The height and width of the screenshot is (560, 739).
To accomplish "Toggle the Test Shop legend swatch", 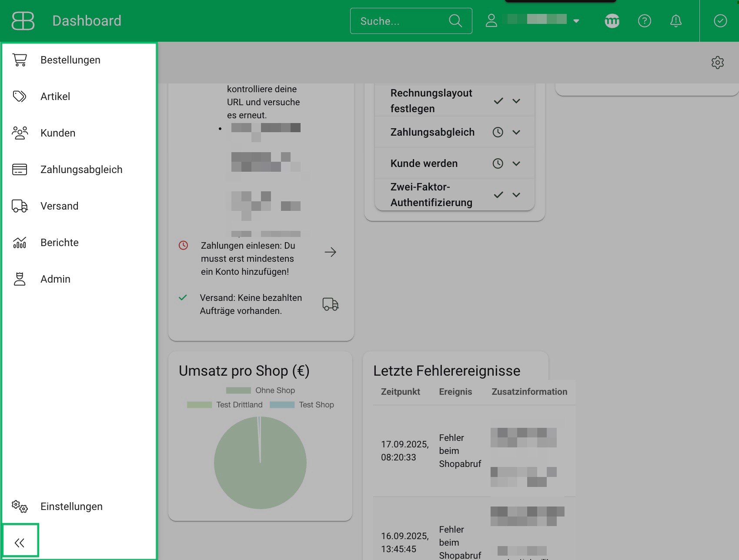I will pyautogui.click(x=282, y=405).
